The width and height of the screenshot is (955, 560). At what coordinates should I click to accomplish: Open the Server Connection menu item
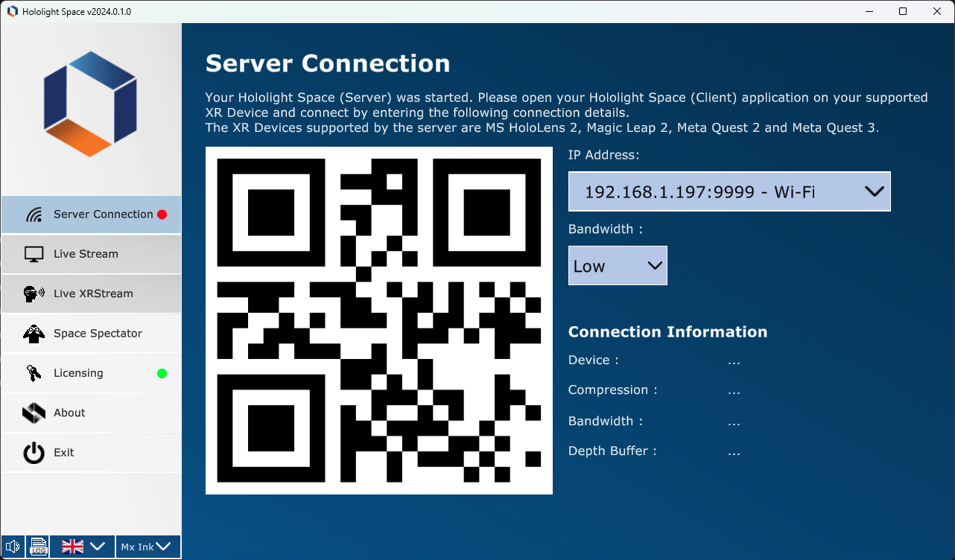tap(91, 214)
